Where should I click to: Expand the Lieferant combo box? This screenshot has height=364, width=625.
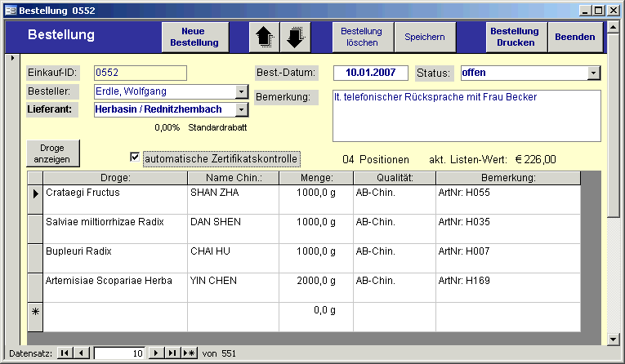click(241, 109)
